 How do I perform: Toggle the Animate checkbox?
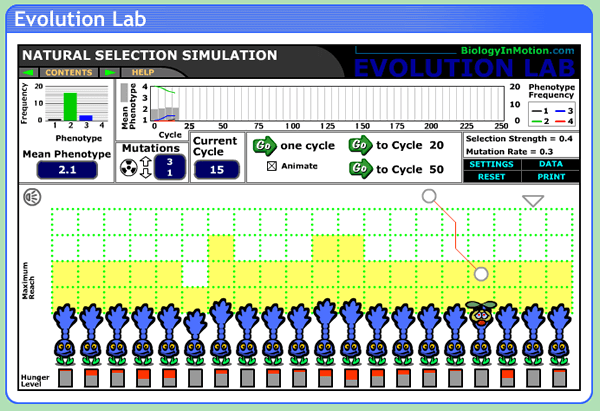271,166
